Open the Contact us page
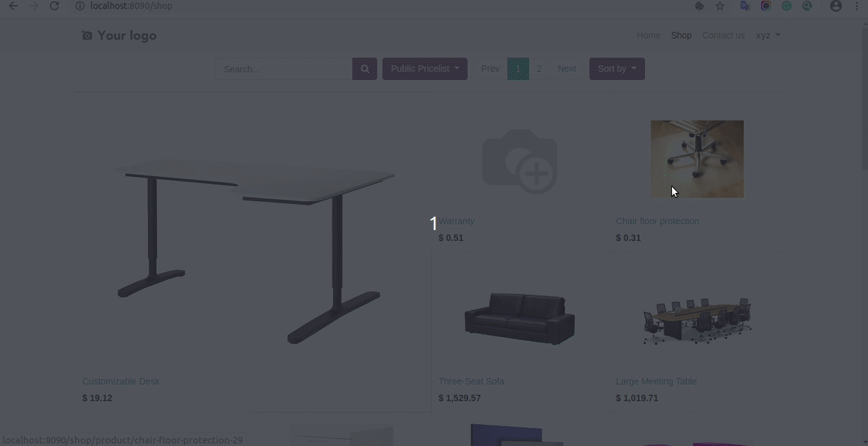Image resolution: width=868 pixels, height=446 pixels. pos(723,35)
